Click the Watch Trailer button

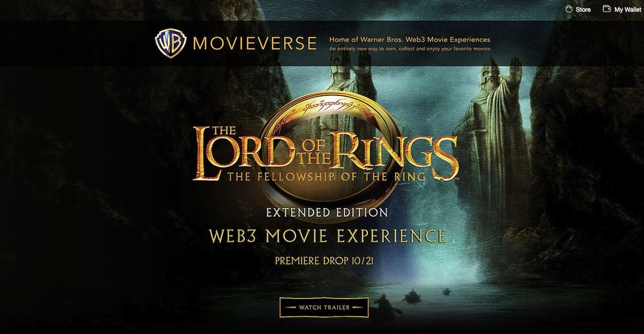point(324,307)
